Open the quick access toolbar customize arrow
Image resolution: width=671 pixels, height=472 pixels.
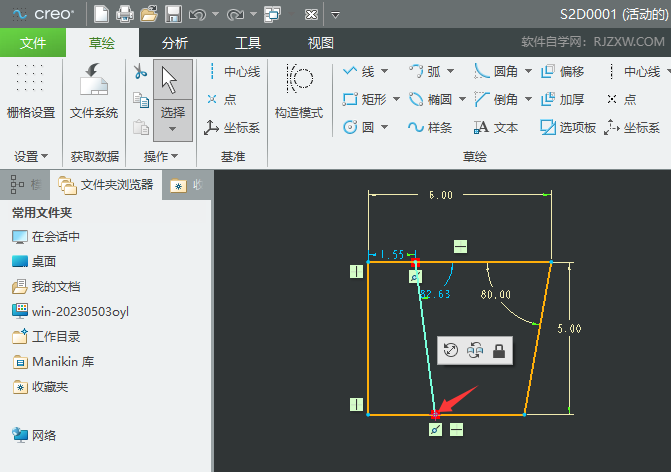tap(336, 15)
